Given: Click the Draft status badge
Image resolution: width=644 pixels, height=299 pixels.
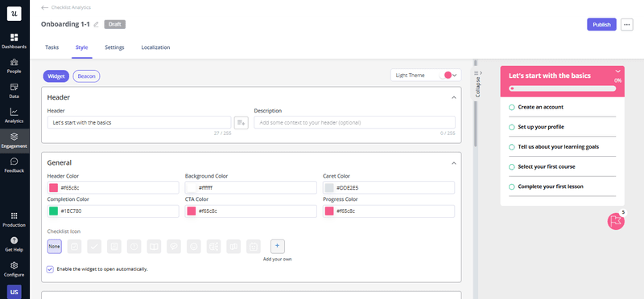Looking at the screenshot, I should click(115, 24).
